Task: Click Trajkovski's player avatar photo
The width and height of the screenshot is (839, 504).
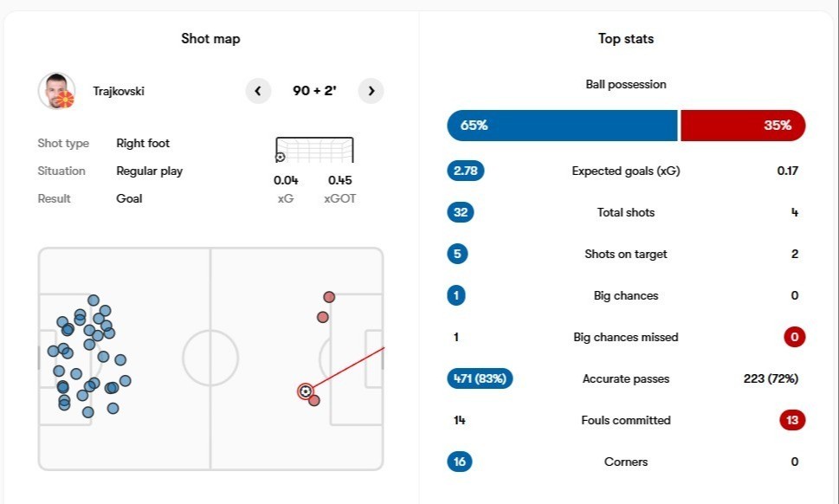Action: 56,91
